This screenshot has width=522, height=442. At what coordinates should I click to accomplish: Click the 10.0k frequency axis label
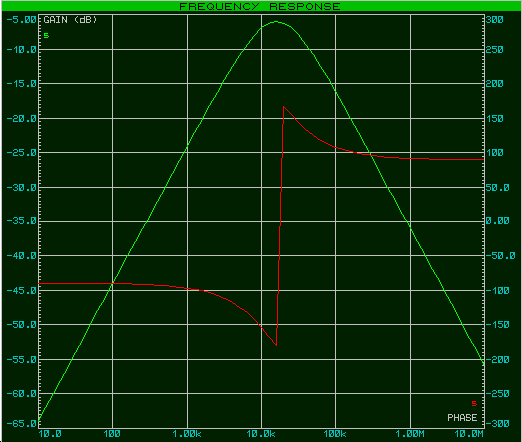(261, 434)
